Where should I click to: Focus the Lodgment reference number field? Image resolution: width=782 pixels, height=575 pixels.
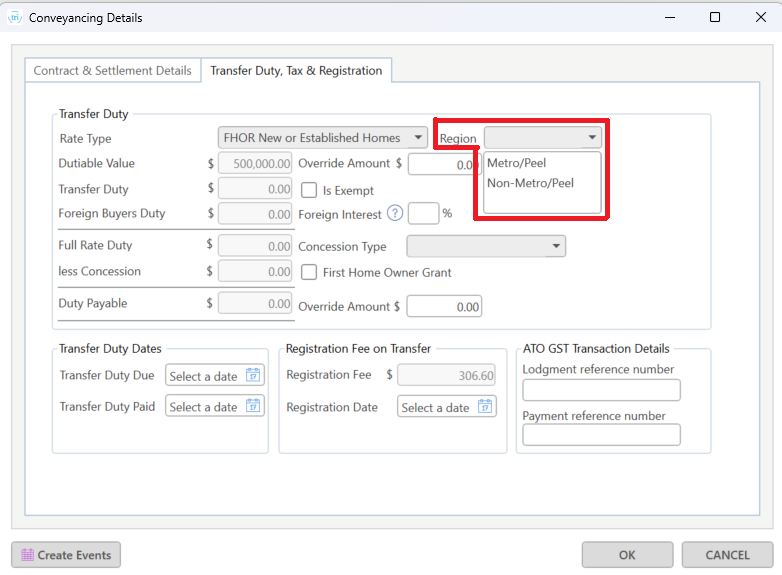pyautogui.click(x=601, y=389)
